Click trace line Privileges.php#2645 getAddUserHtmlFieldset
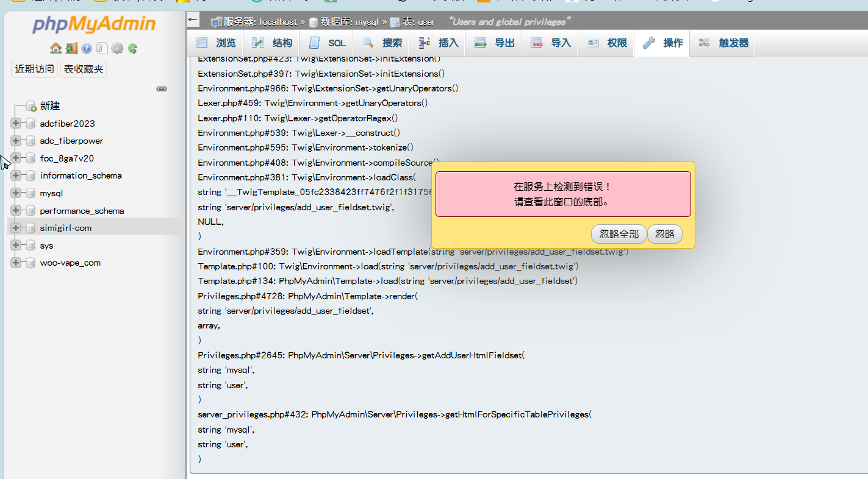Image resolution: width=868 pixels, height=479 pixels. (x=361, y=355)
